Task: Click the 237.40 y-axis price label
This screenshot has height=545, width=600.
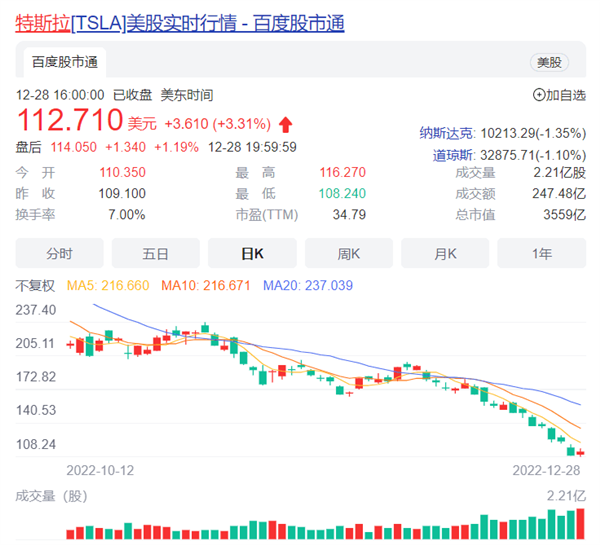Action: [x=36, y=310]
